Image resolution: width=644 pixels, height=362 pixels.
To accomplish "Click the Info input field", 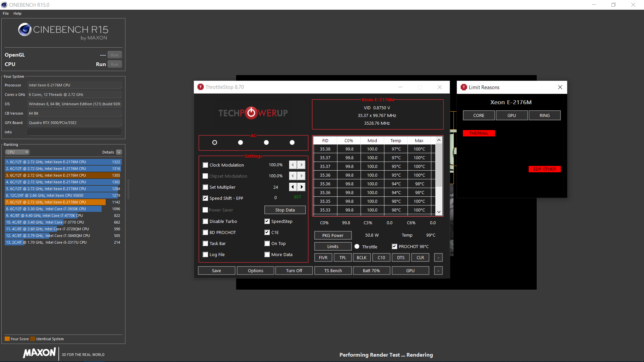I will click(x=74, y=132).
